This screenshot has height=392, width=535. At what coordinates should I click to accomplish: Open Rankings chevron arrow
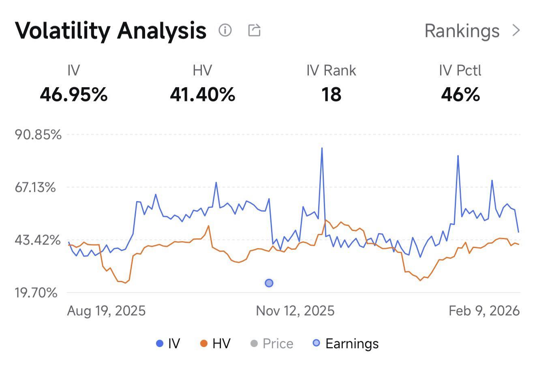click(516, 30)
